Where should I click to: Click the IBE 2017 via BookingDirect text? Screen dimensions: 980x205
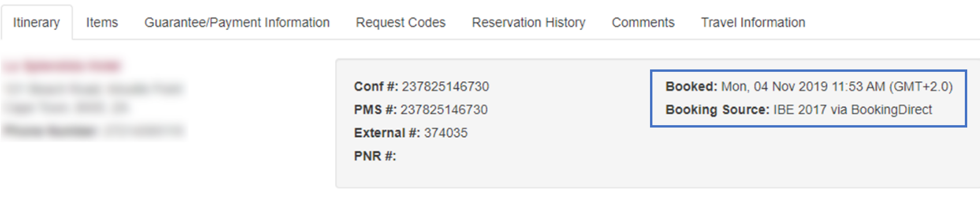click(x=853, y=110)
